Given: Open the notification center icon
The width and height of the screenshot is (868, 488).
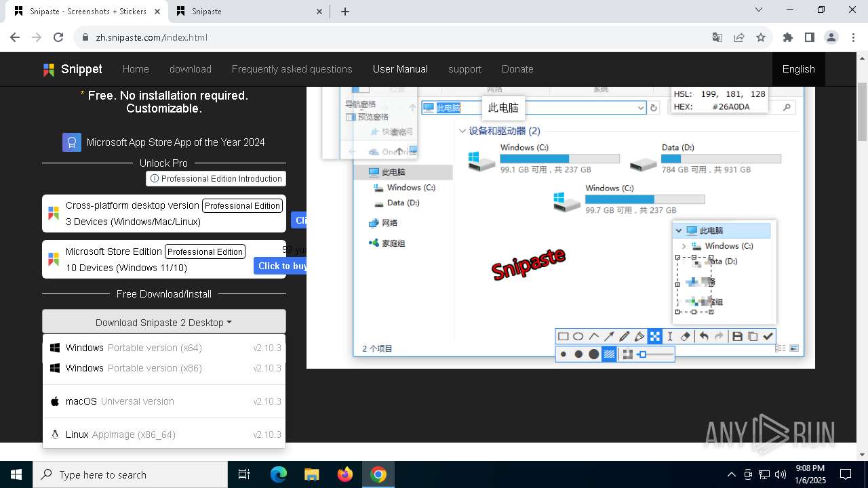Looking at the screenshot, I should pyautogui.click(x=846, y=474).
